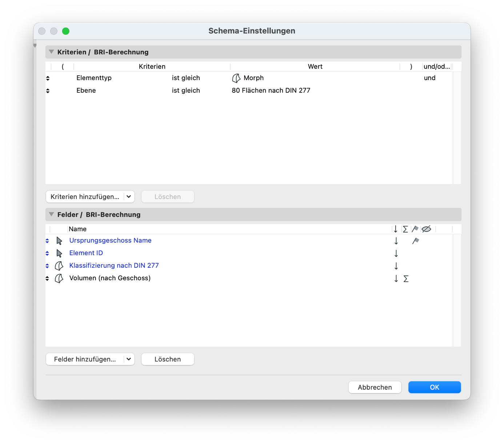Click sort arrow for Element ID field
The image size is (504, 444).
(396, 253)
